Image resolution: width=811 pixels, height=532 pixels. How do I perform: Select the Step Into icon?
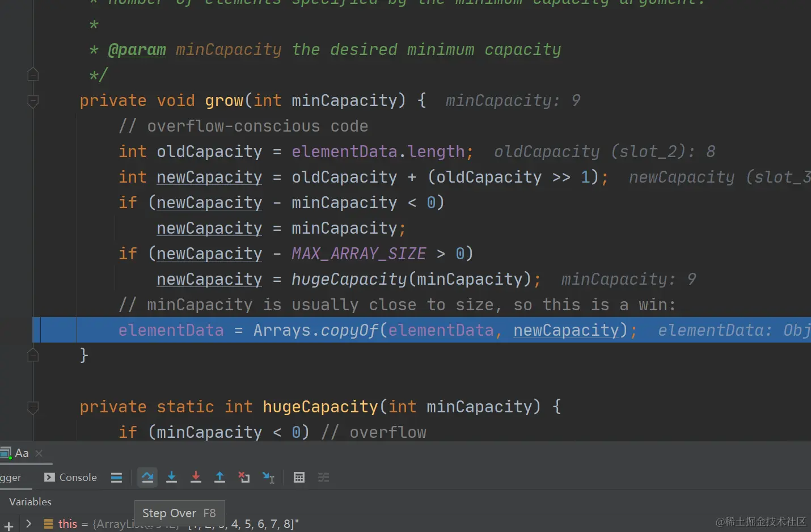172,477
